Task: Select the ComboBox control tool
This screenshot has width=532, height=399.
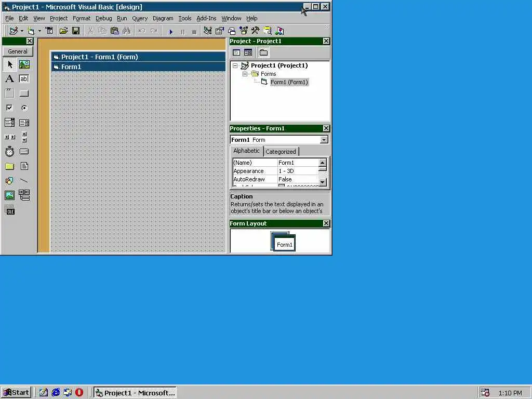Action: (10, 123)
